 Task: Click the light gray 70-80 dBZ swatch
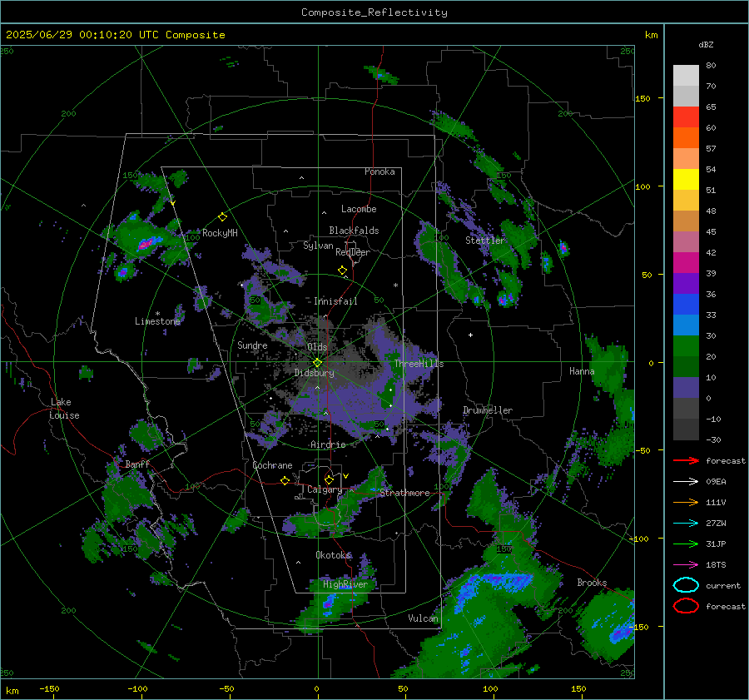coord(686,76)
